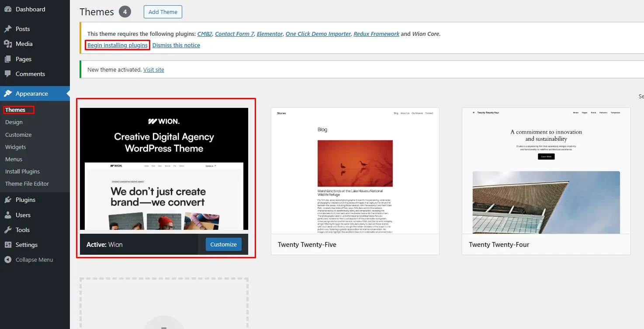
Task: Open the Menus submenu item
Action: coord(14,159)
